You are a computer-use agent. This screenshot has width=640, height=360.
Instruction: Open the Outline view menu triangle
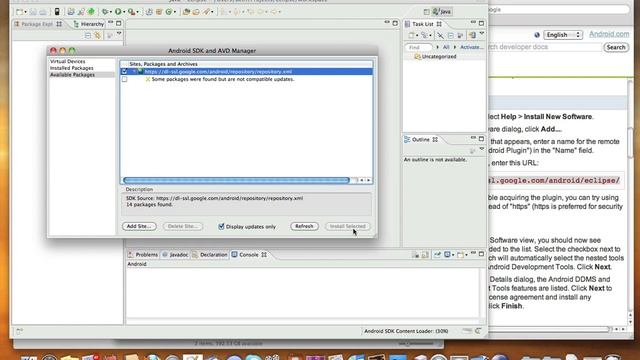click(482, 149)
